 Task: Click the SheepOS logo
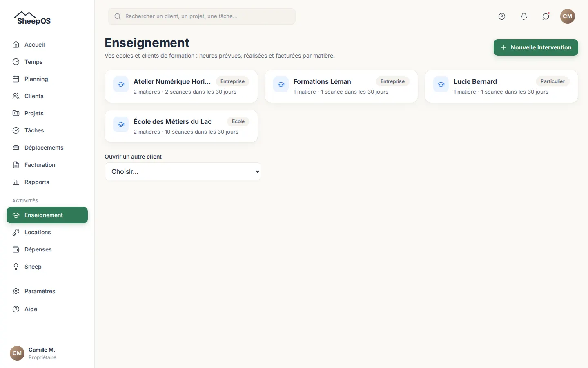coord(32,18)
